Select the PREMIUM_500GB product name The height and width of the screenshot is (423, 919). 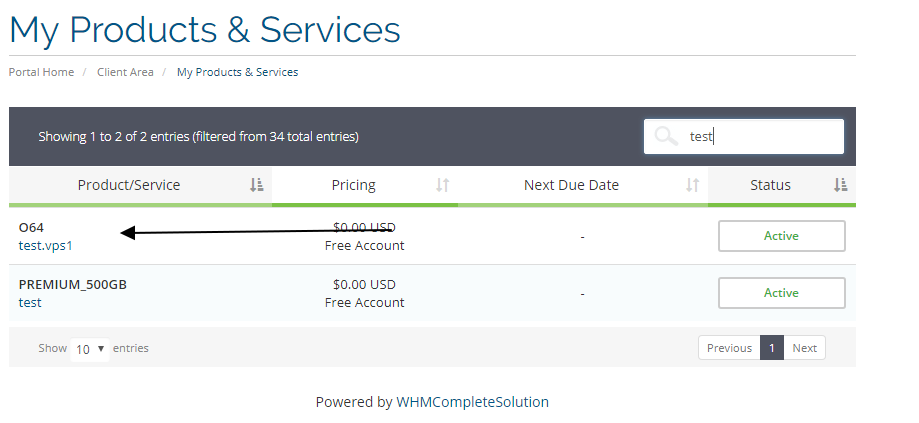point(73,285)
